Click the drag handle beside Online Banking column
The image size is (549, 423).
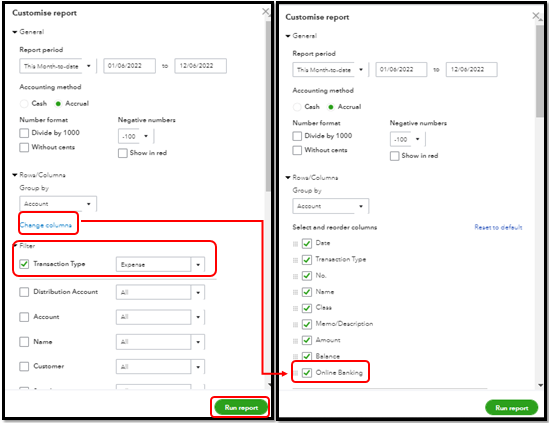point(295,373)
